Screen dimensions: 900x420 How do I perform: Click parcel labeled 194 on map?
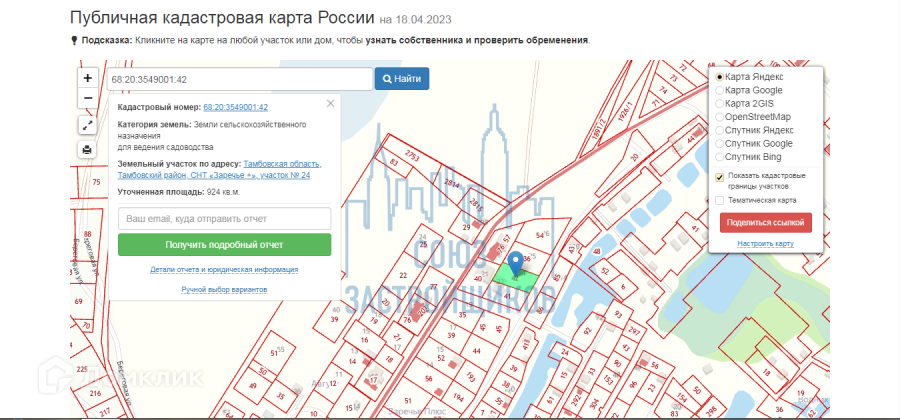click(458, 397)
